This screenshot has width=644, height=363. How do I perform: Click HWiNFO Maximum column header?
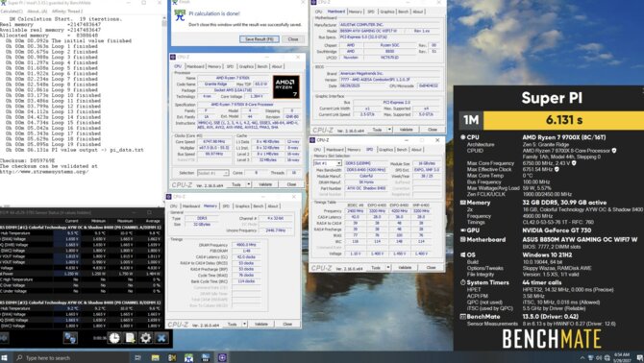tap(125, 221)
